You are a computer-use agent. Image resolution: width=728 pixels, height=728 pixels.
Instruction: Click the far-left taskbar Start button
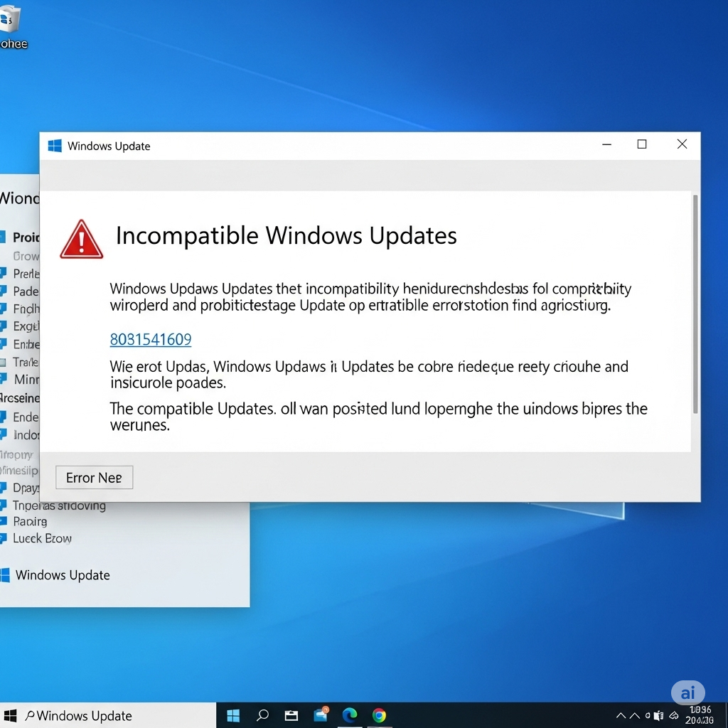pyautogui.click(x=10, y=715)
